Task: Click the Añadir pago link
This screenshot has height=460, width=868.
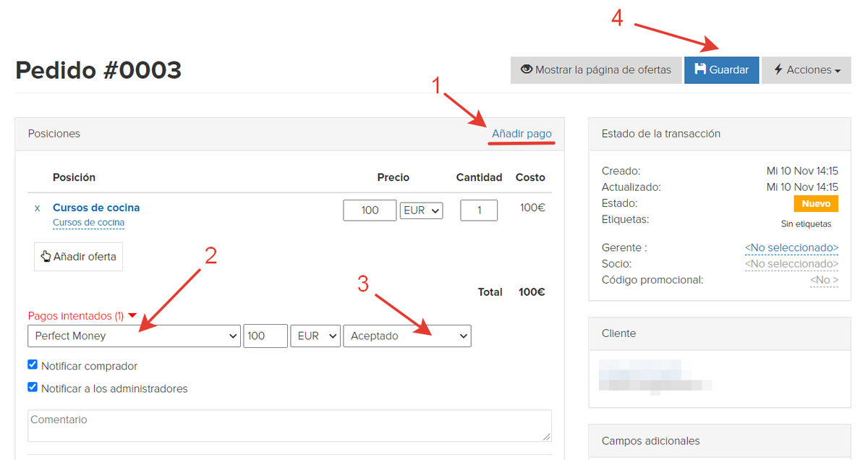Action: [522, 134]
